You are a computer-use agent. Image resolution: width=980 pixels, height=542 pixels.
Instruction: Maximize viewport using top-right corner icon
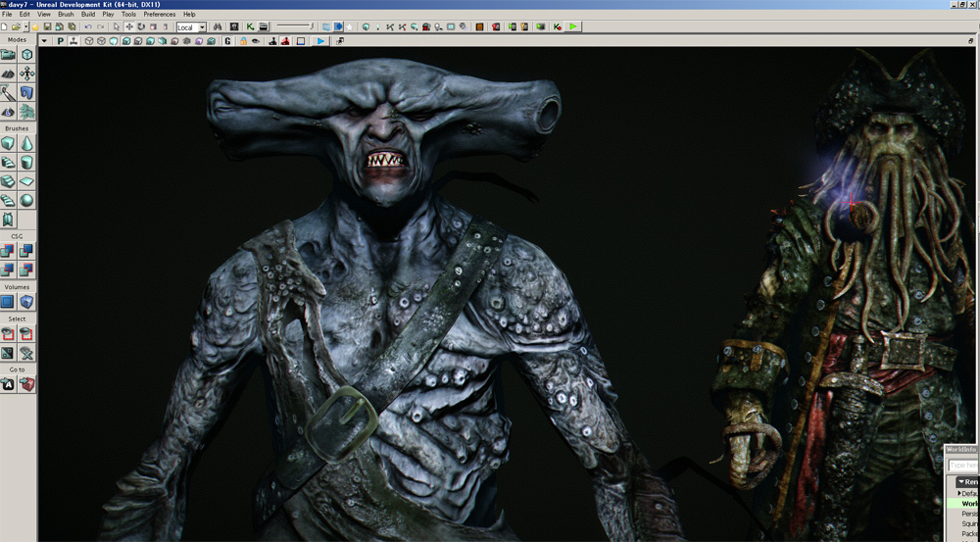970,40
